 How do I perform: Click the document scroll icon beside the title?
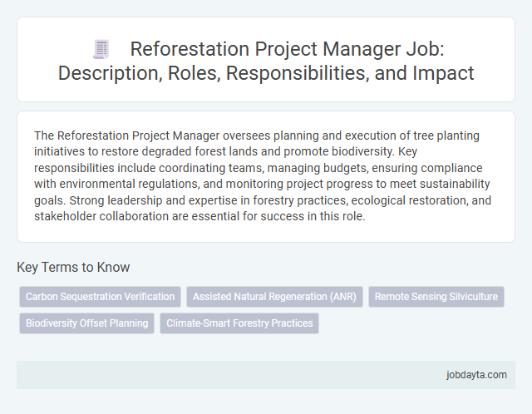pyautogui.click(x=101, y=49)
